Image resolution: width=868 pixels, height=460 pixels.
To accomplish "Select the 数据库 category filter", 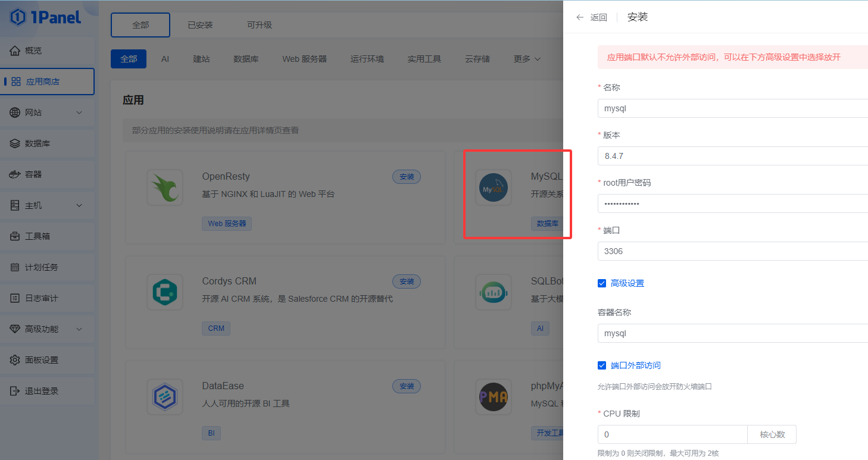I will click(x=246, y=59).
